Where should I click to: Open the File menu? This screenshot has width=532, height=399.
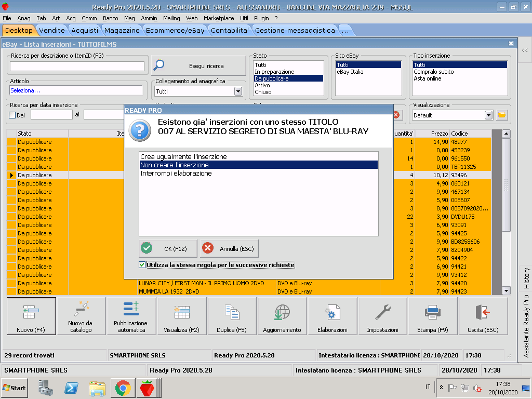7,18
